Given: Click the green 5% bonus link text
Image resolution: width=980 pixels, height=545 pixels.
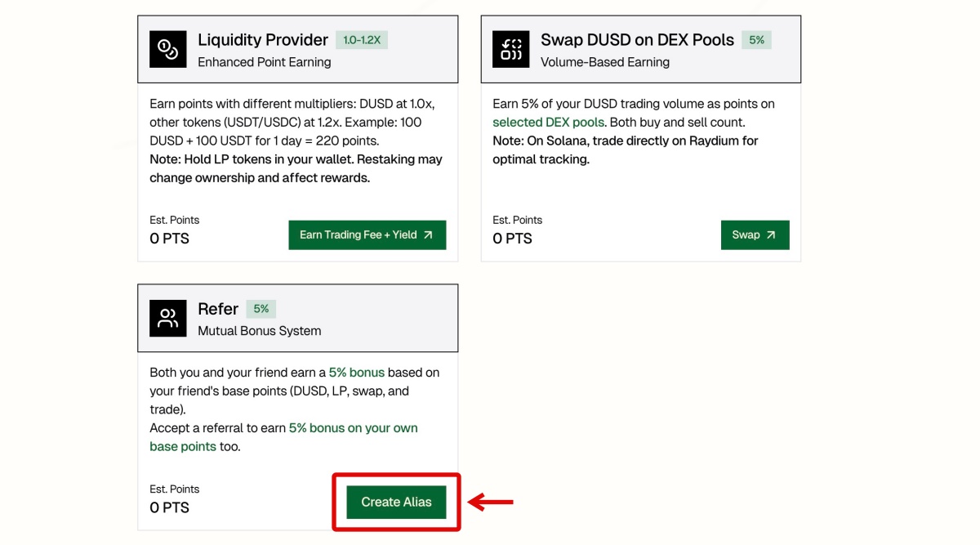Looking at the screenshot, I should click(357, 373).
